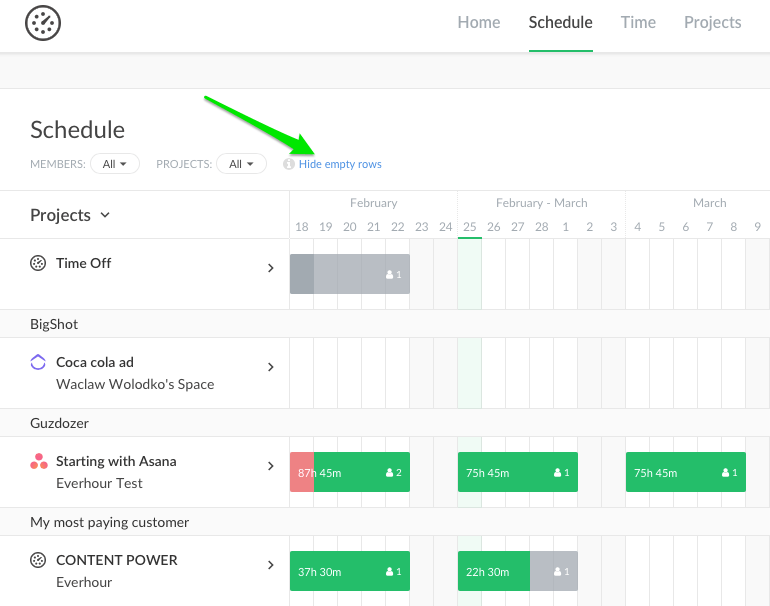The height and width of the screenshot is (606, 770).
Task: Expand the Projects grouping dropdown
Action: [x=70, y=215]
